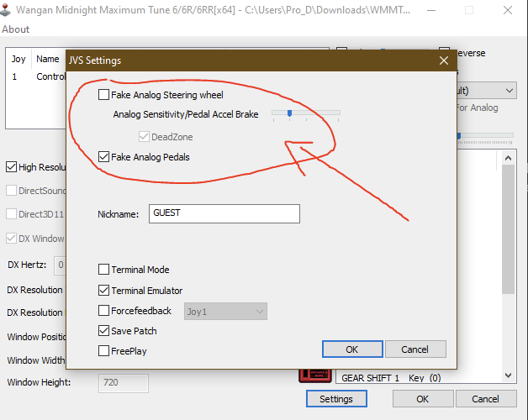
Task: Click scroll down arrow in key list
Action: pyautogui.click(x=508, y=375)
